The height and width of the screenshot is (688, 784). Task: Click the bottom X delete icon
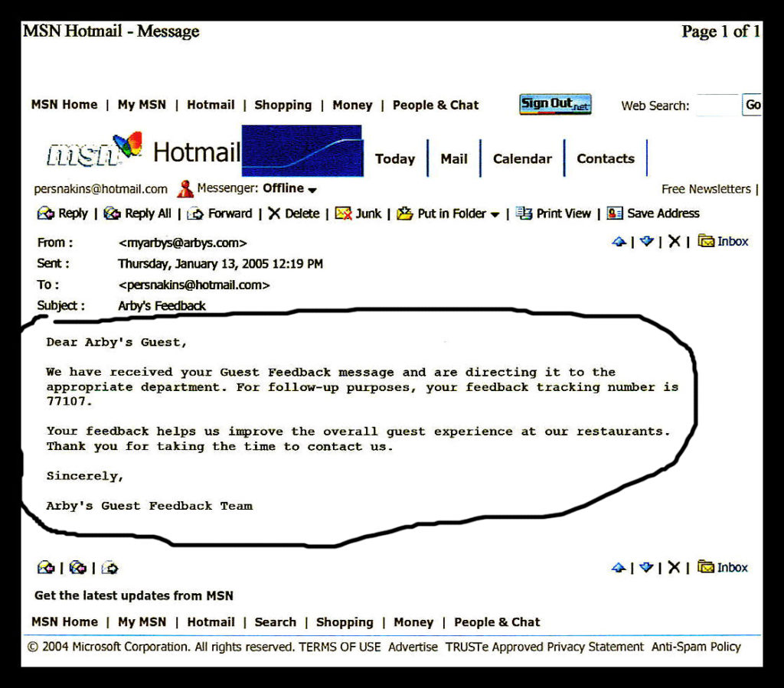[x=674, y=567]
